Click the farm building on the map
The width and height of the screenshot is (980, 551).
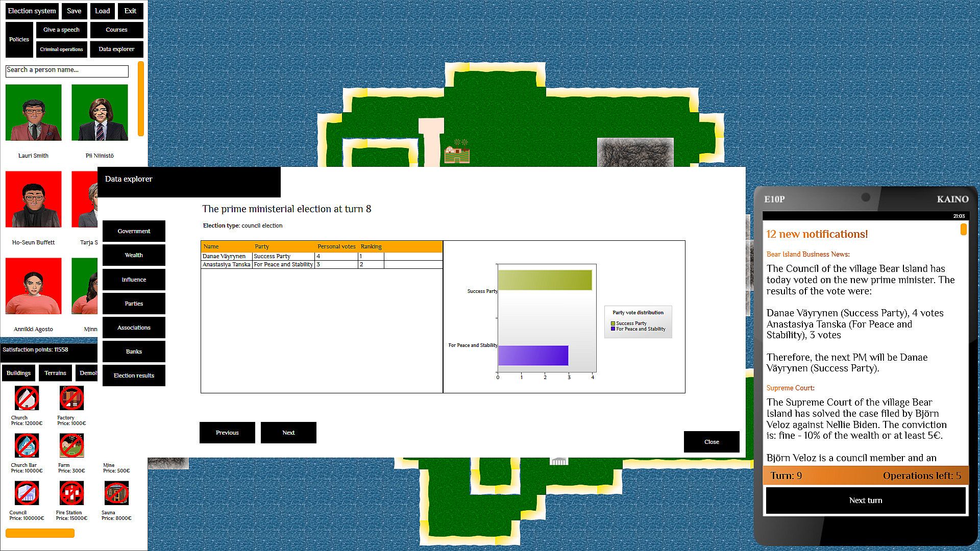[x=457, y=153]
